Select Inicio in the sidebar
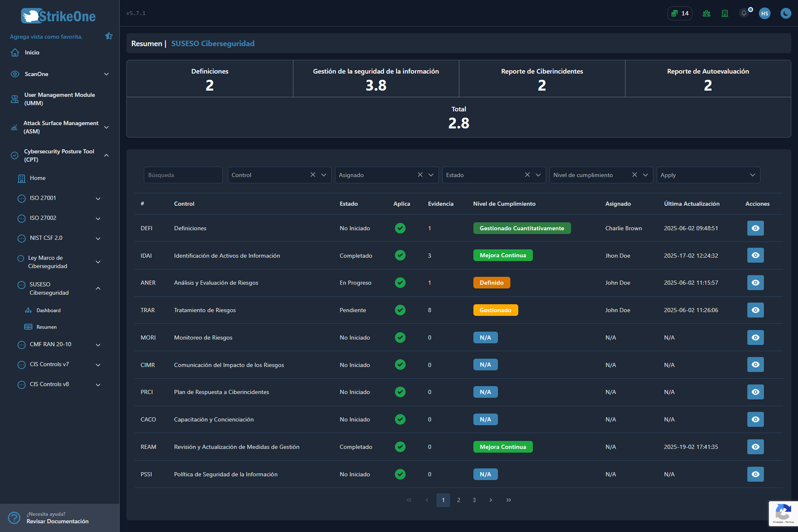798x532 pixels. [32, 52]
